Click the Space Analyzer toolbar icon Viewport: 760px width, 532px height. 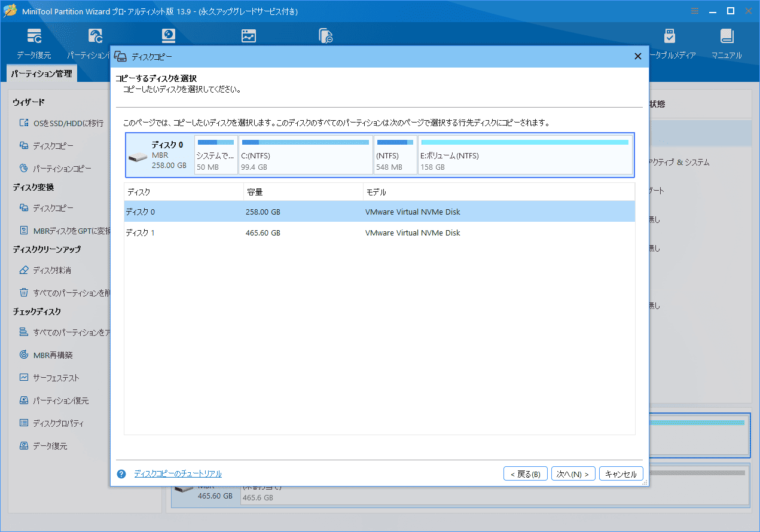249,36
